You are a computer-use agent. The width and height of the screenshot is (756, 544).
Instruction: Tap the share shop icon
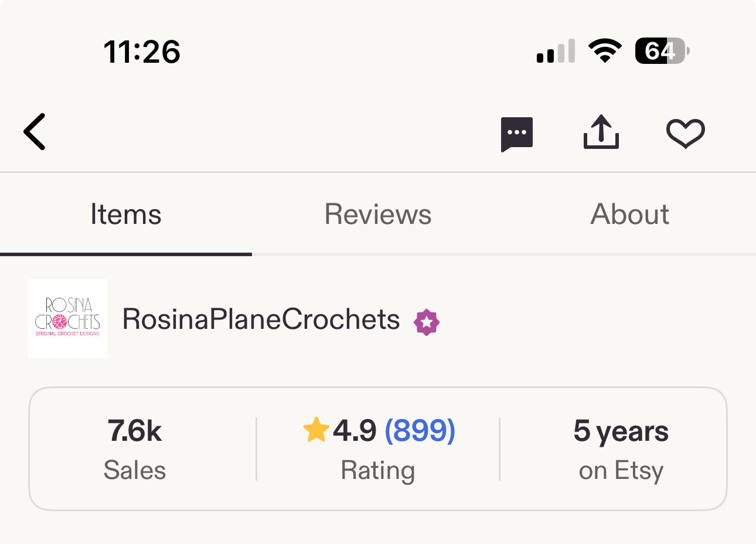[x=601, y=132]
